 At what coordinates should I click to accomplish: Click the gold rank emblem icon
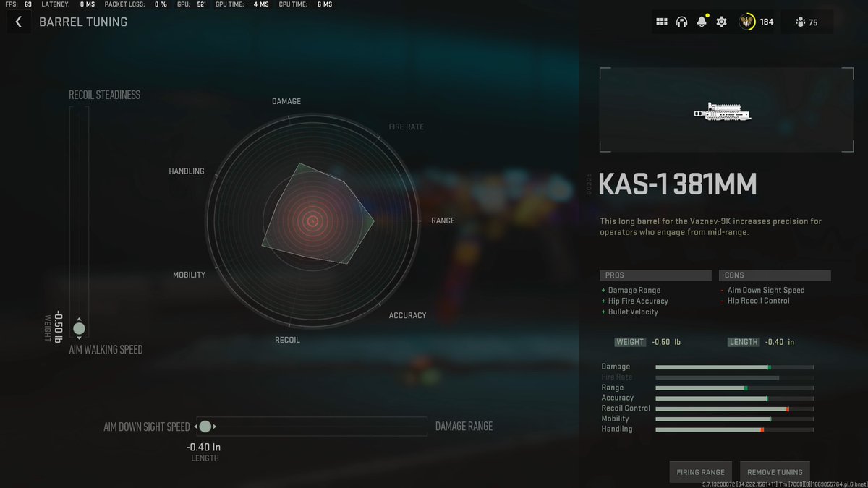pos(746,22)
